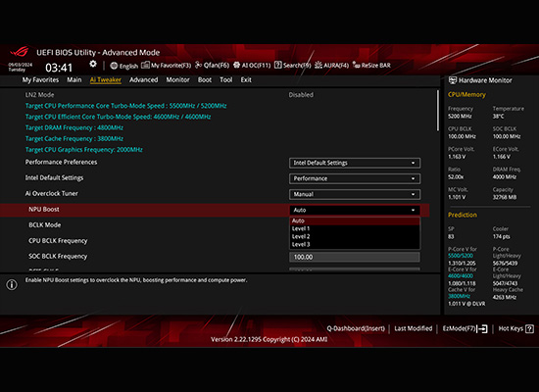Open Qfan(F6) fan control
The height and width of the screenshot is (392, 539).
[212, 66]
